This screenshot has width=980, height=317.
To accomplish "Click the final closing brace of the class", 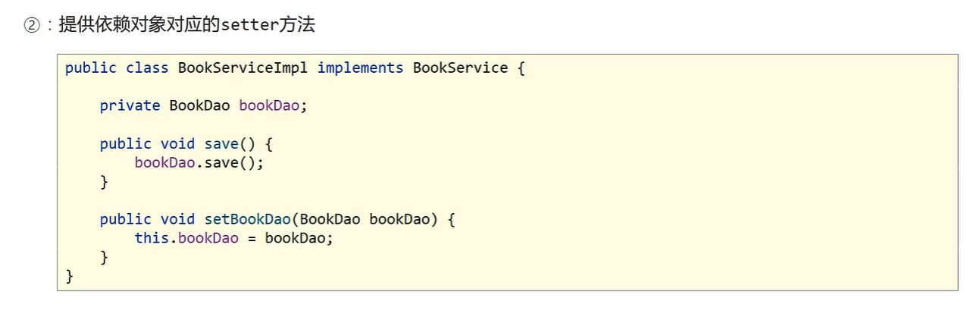I will pos(70,277).
